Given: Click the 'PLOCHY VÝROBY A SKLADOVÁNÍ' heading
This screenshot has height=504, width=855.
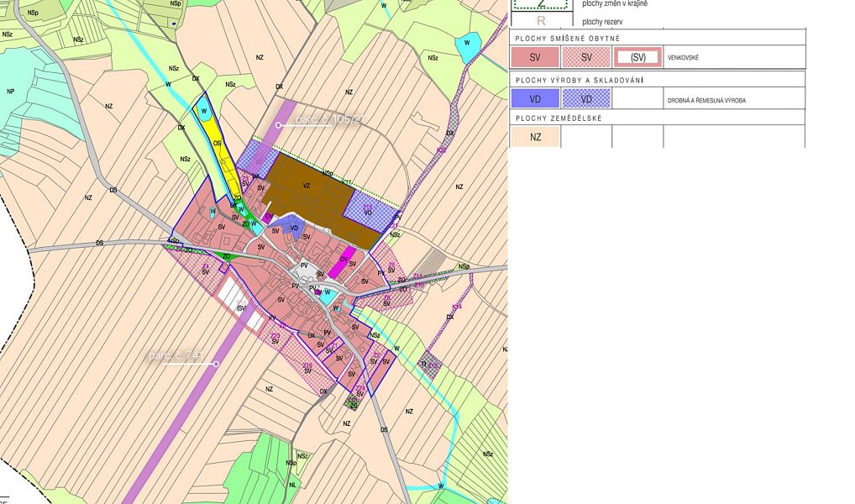Looking at the screenshot, I should click(579, 80).
